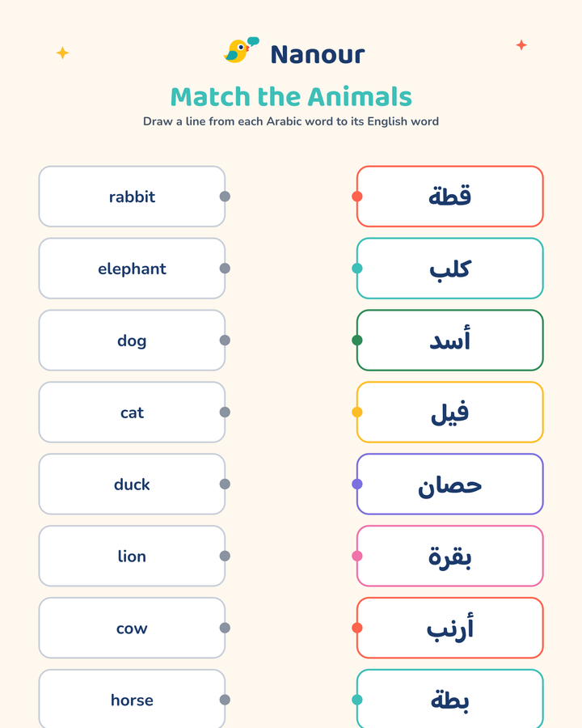The width and height of the screenshot is (582, 728).
Task: Click the grey dot beside elephant
Action: click(x=225, y=269)
